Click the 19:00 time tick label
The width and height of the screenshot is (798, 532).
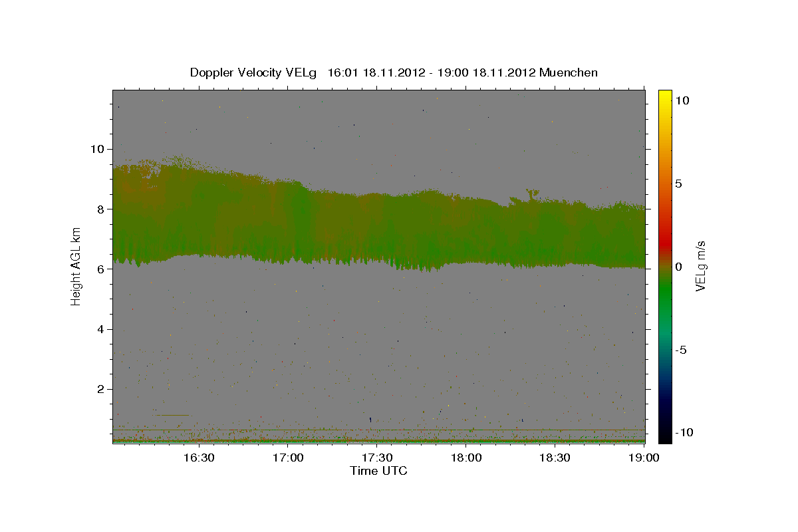(644, 458)
